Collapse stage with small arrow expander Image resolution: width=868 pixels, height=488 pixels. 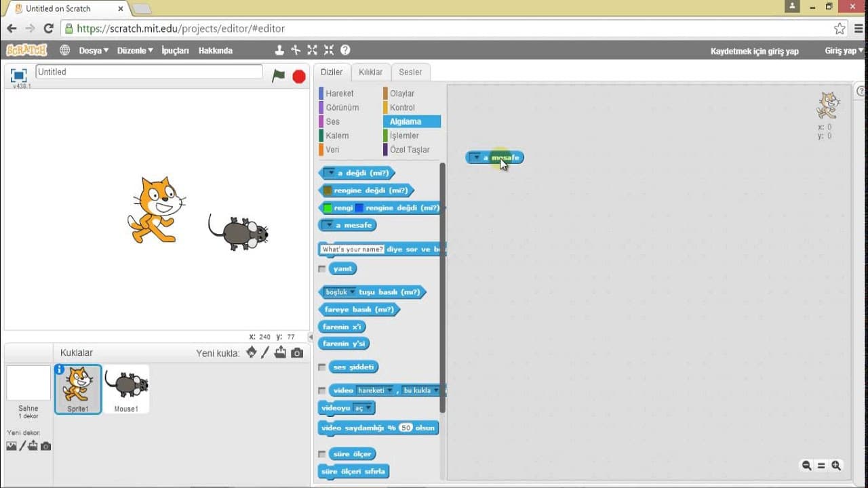[311, 337]
